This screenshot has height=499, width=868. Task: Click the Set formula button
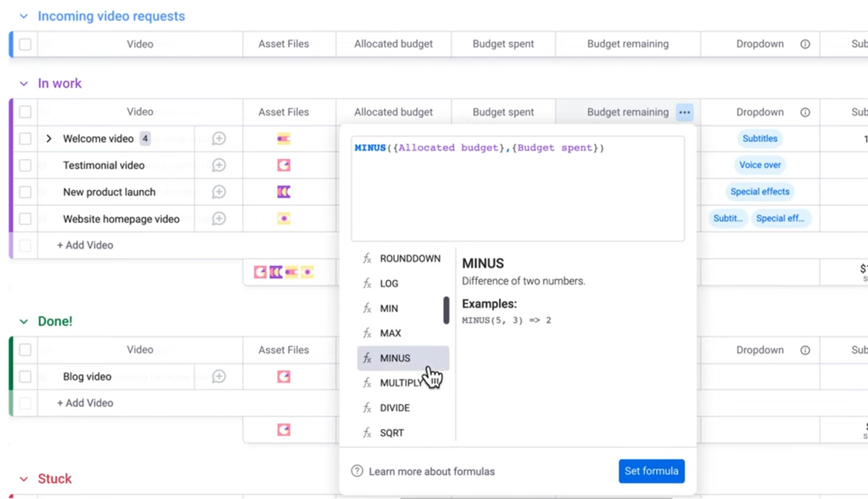[651, 471]
